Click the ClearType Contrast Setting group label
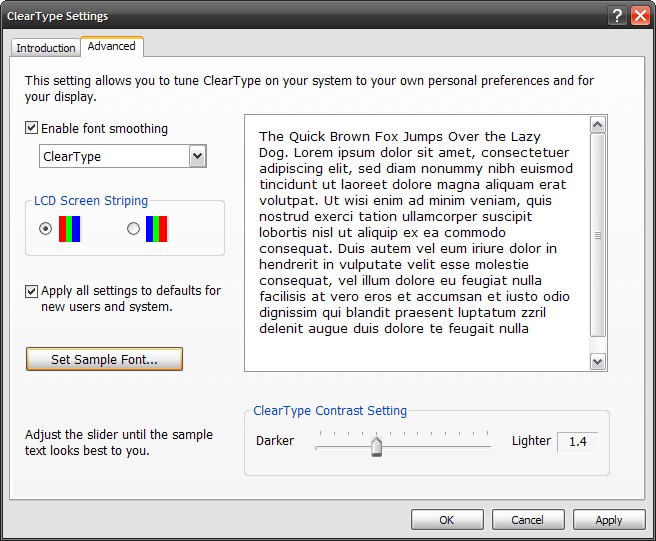The height and width of the screenshot is (541, 656). [x=330, y=410]
